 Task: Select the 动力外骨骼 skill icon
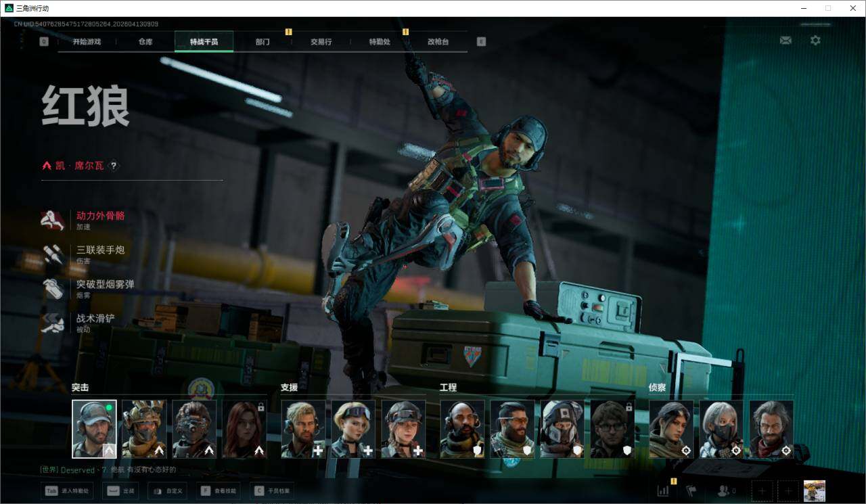(53, 220)
